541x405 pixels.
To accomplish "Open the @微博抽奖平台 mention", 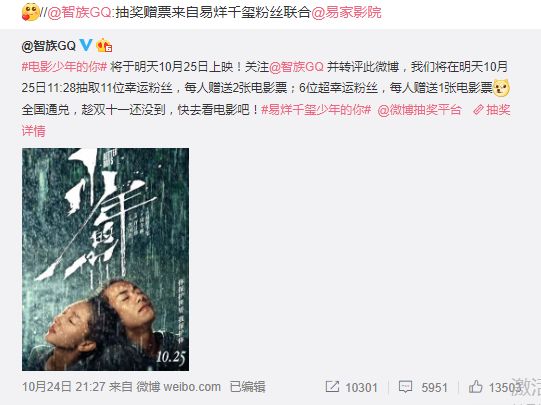I will 420,110.
